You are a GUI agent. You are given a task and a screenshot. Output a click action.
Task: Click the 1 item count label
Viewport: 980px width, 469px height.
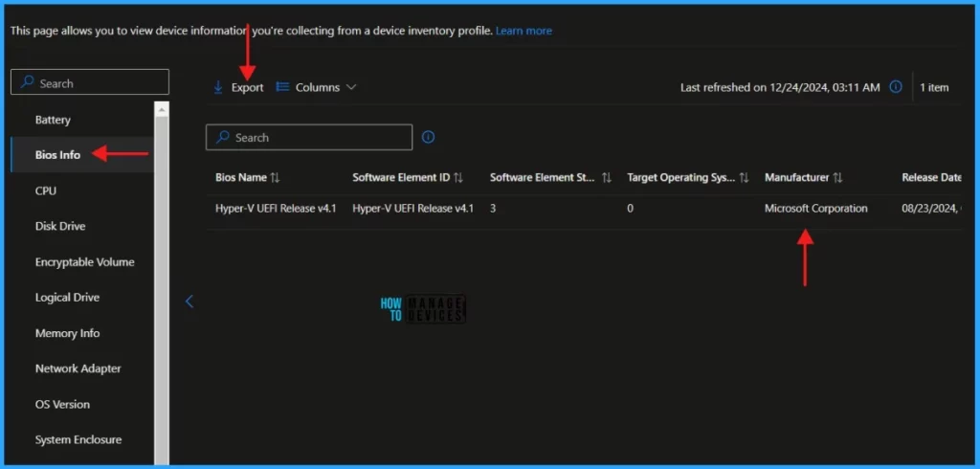[934, 87]
